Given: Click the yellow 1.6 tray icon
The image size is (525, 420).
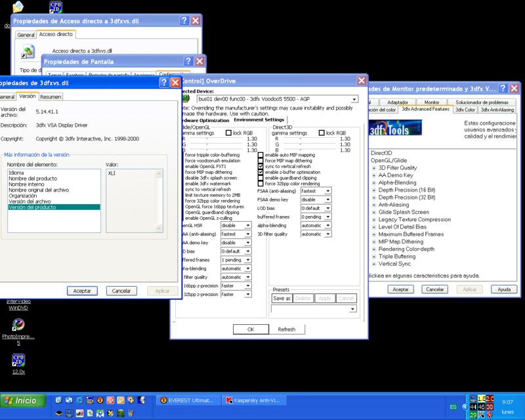Looking at the screenshot, I should click(482, 398).
